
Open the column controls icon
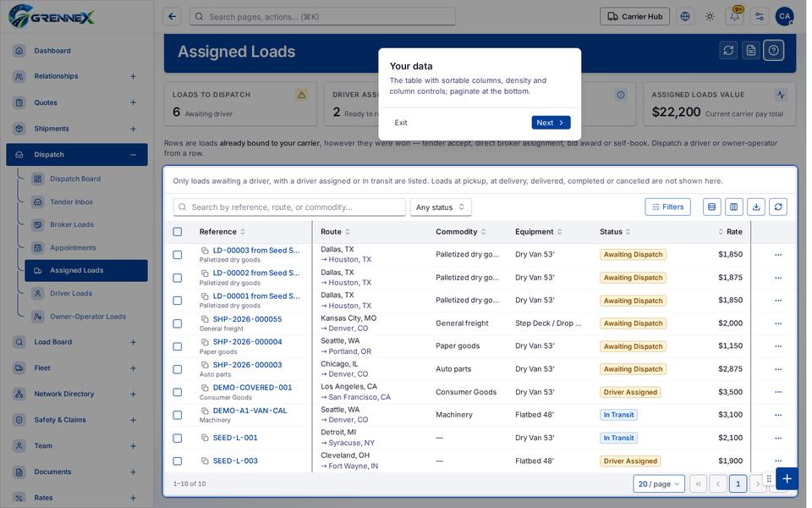(734, 207)
